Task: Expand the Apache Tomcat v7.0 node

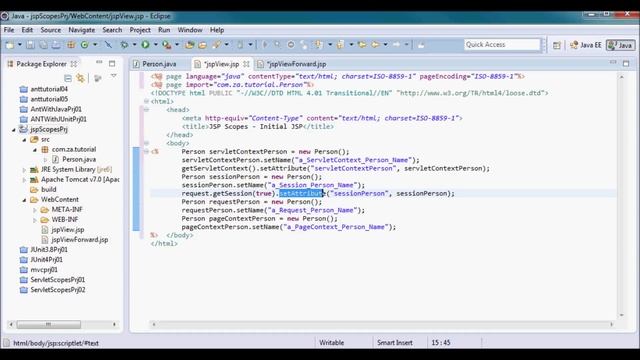Action: (24, 180)
